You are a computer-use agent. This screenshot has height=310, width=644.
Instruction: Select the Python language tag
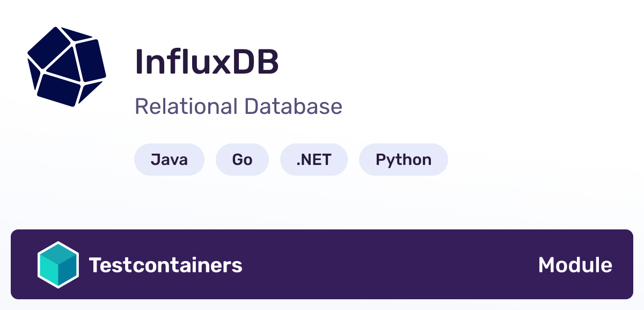[x=404, y=159]
